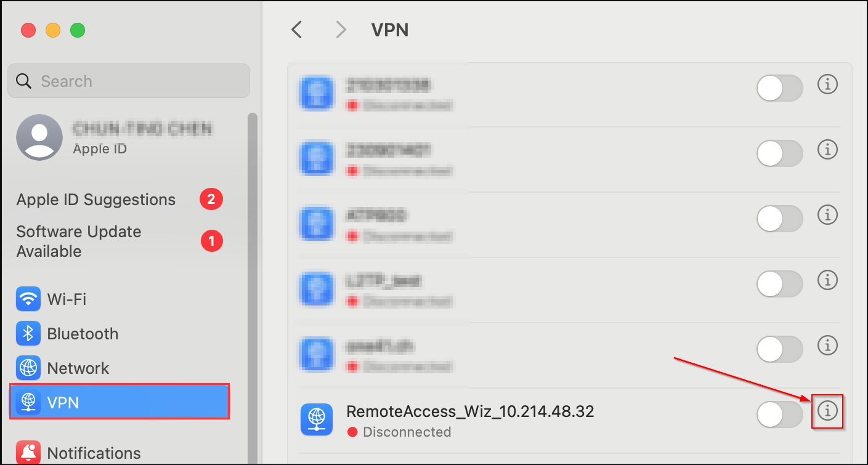
Task: Turn on the topmost VPN connection switch
Action: [779, 88]
